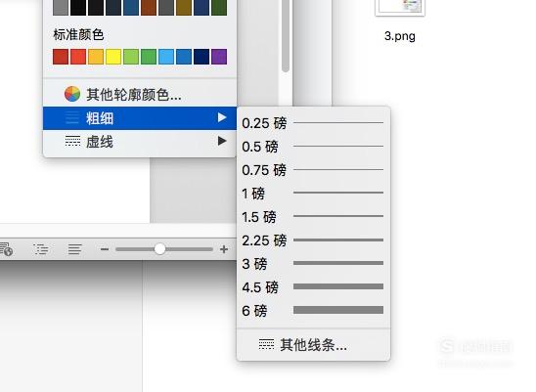
Task: Click the line weight icon next to 粗细
Action: (72, 118)
